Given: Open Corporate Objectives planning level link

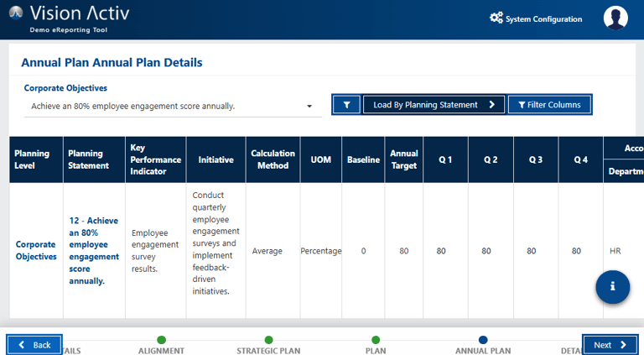Looking at the screenshot, I should 36,250.
